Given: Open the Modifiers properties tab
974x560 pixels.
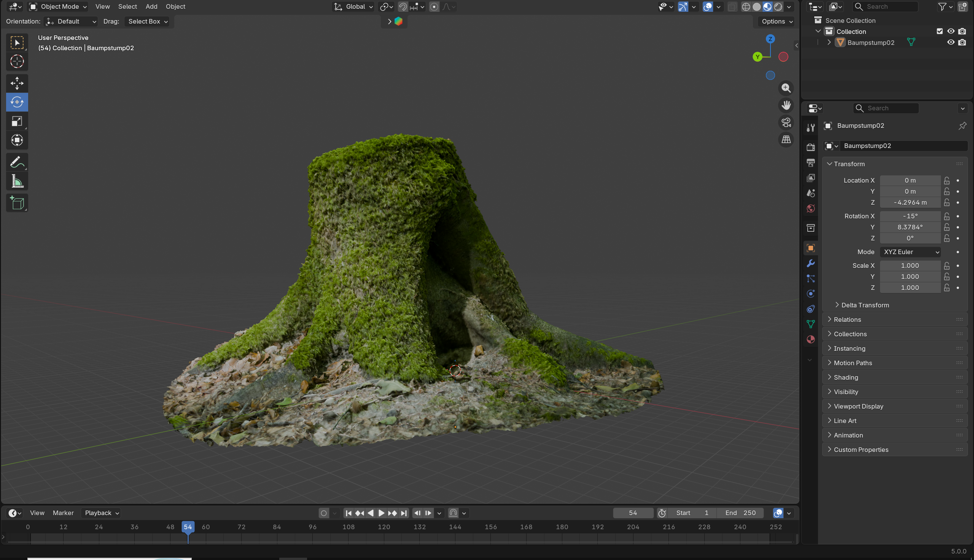Looking at the screenshot, I should pos(810,263).
